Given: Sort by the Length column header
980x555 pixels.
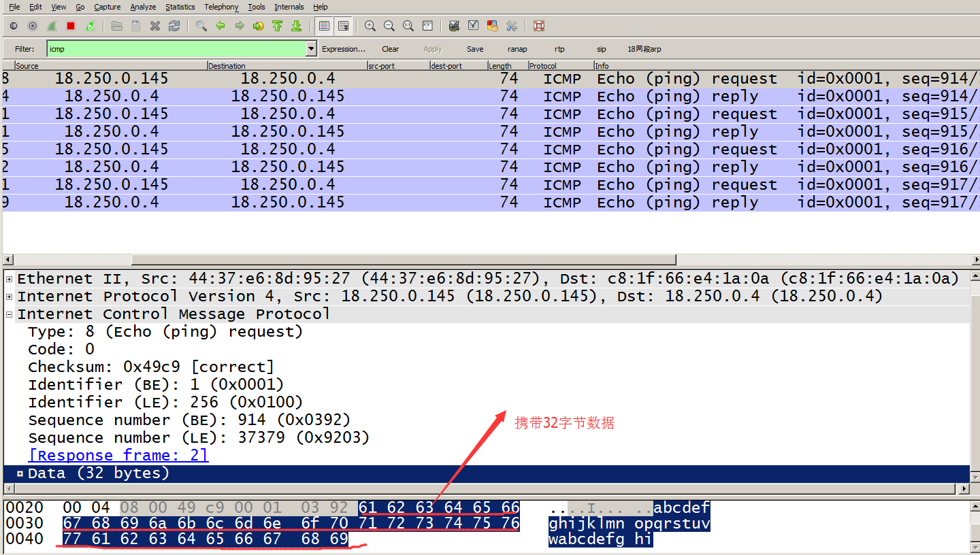Looking at the screenshot, I should (x=508, y=66).
